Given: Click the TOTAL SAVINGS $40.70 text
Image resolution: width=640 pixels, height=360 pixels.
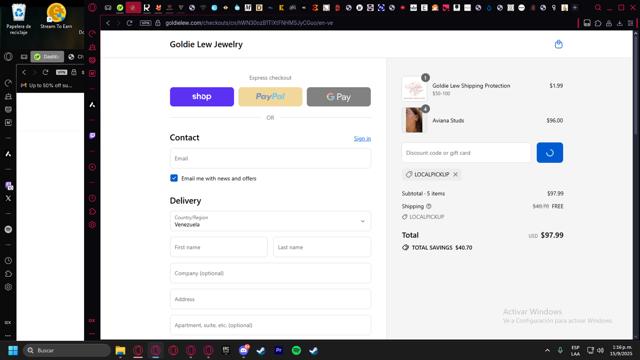Looking at the screenshot, I should pyautogui.click(x=442, y=247).
